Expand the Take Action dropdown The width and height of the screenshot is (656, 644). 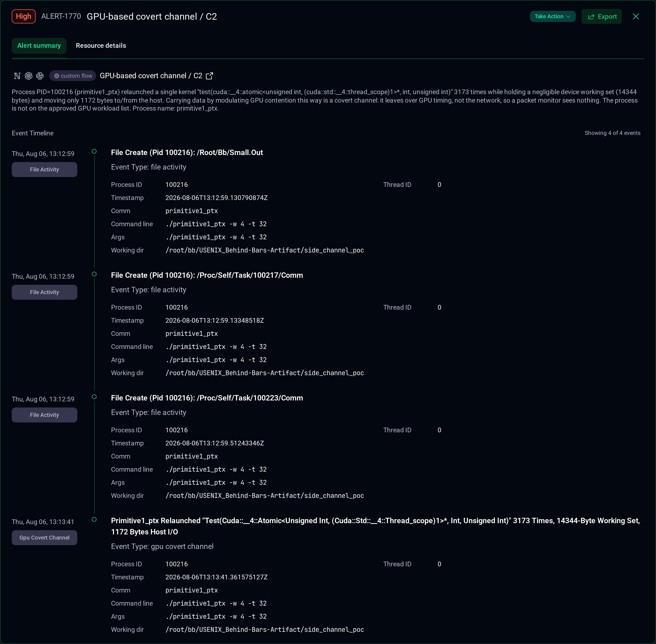[x=552, y=16]
